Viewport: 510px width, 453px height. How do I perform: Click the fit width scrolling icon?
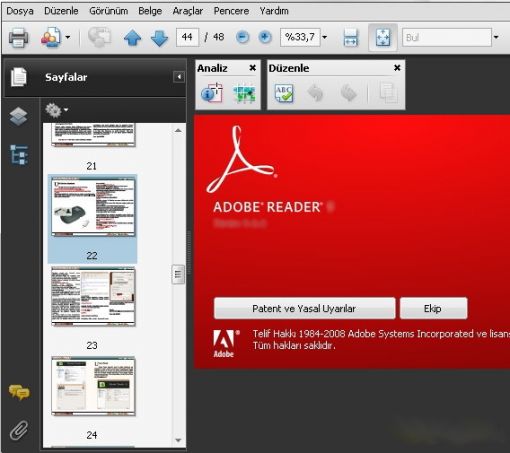pos(351,37)
